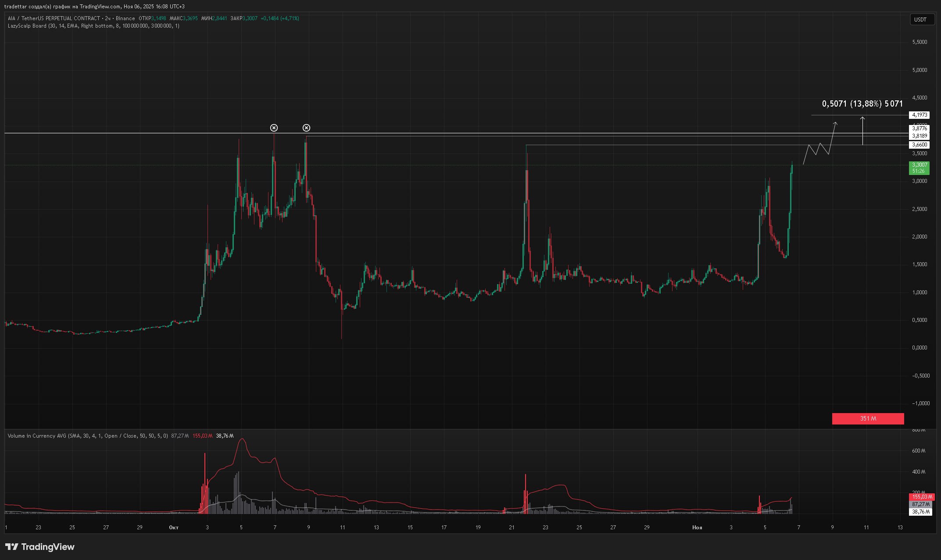
Task: Click the 3,8776 horizontal line price label
Action: click(x=920, y=128)
